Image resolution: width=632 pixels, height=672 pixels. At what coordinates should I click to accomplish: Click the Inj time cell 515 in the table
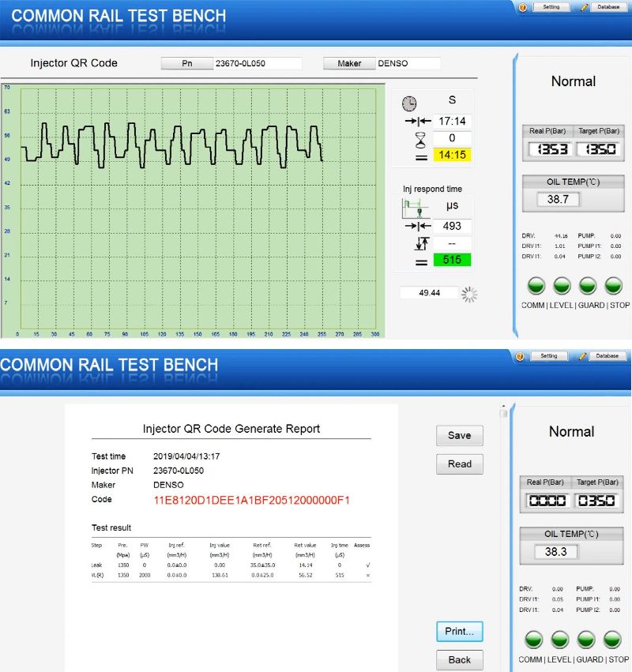coord(340,575)
